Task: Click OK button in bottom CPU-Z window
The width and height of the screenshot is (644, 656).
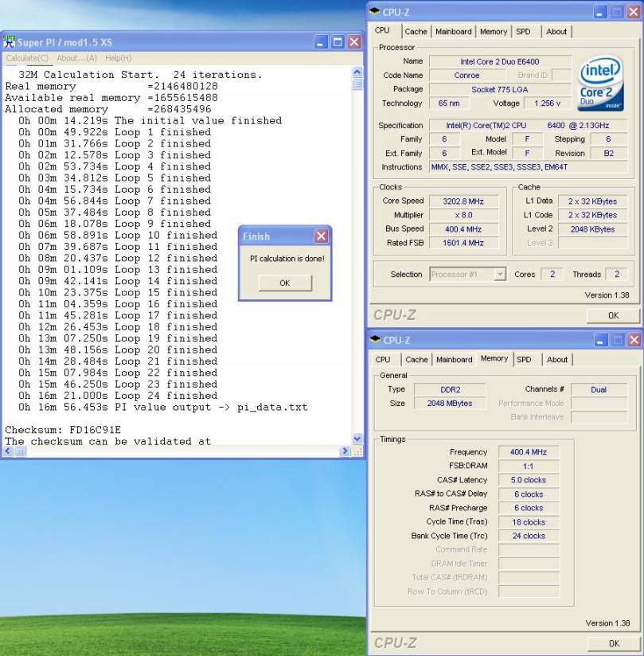Action: (614, 643)
